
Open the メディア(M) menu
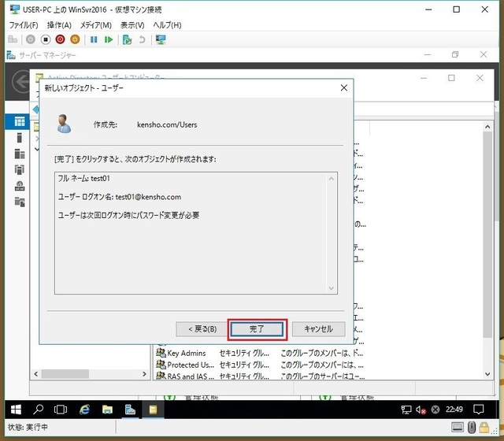point(95,25)
